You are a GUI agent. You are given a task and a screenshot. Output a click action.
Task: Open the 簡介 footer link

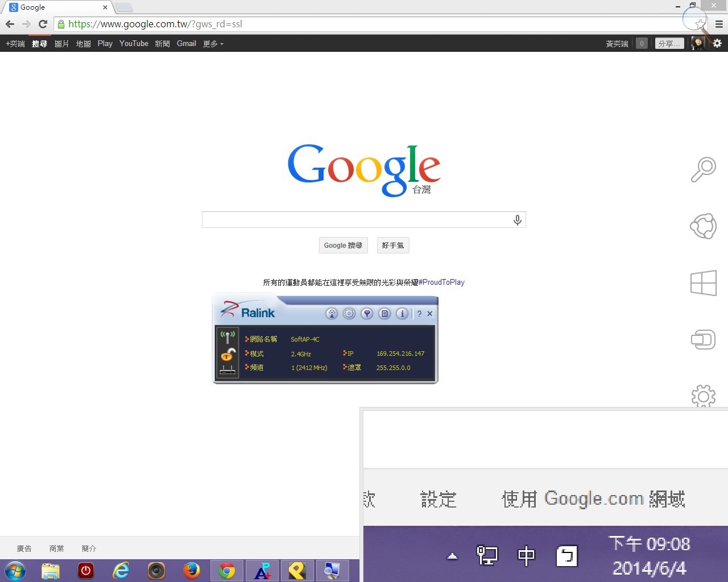89,548
